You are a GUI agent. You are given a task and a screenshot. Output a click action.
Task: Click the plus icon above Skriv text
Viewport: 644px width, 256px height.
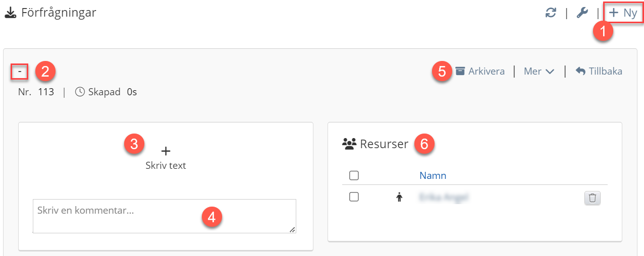coord(166,151)
